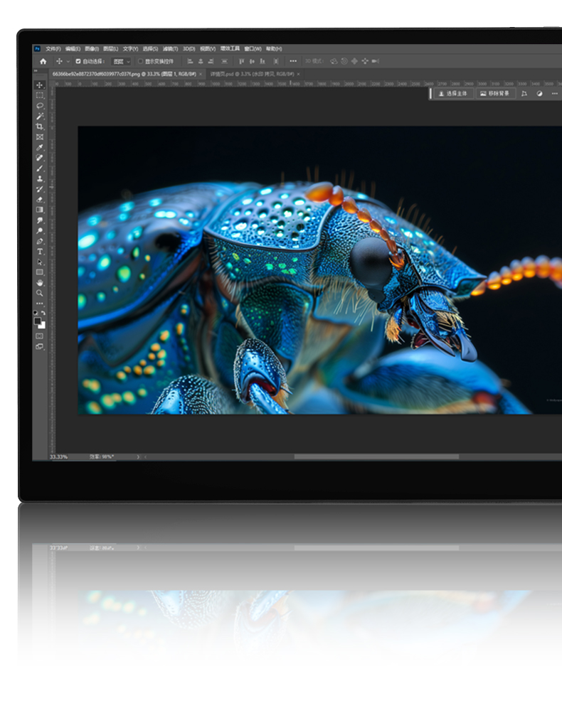Select the Lasso tool
562x728 pixels.
39,106
